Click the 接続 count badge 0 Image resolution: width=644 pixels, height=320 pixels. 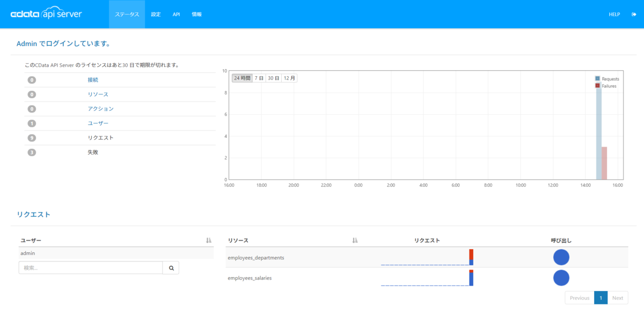click(x=32, y=80)
